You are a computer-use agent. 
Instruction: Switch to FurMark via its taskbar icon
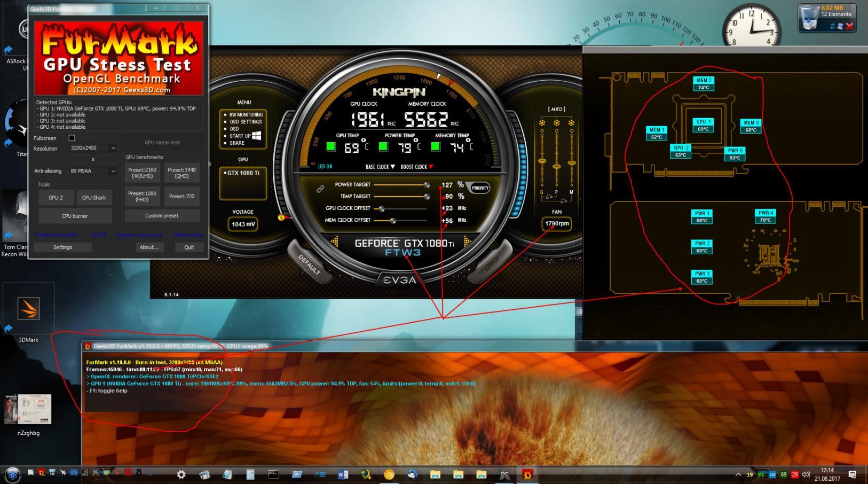point(527,474)
